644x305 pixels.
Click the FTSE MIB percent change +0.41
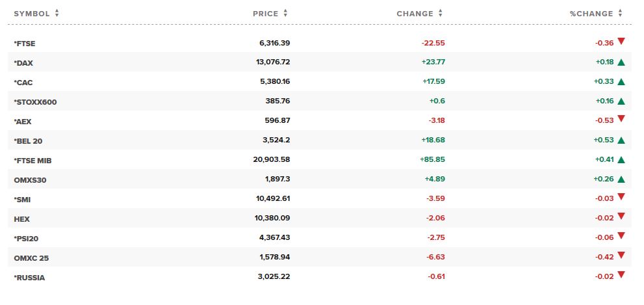click(604, 159)
